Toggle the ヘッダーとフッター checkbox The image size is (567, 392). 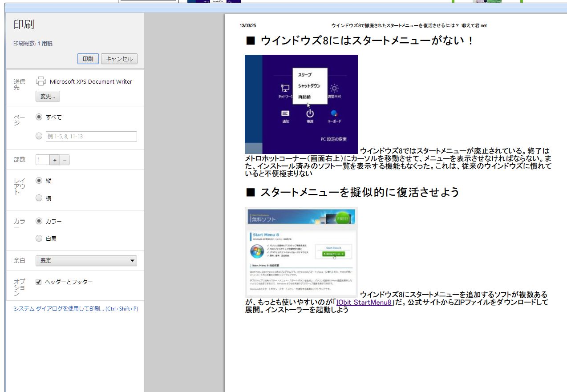[x=39, y=282]
